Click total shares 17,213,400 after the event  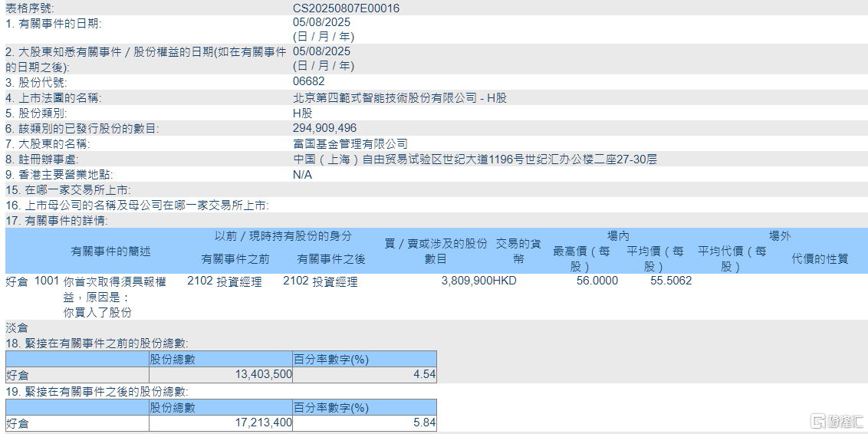coord(261,422)
